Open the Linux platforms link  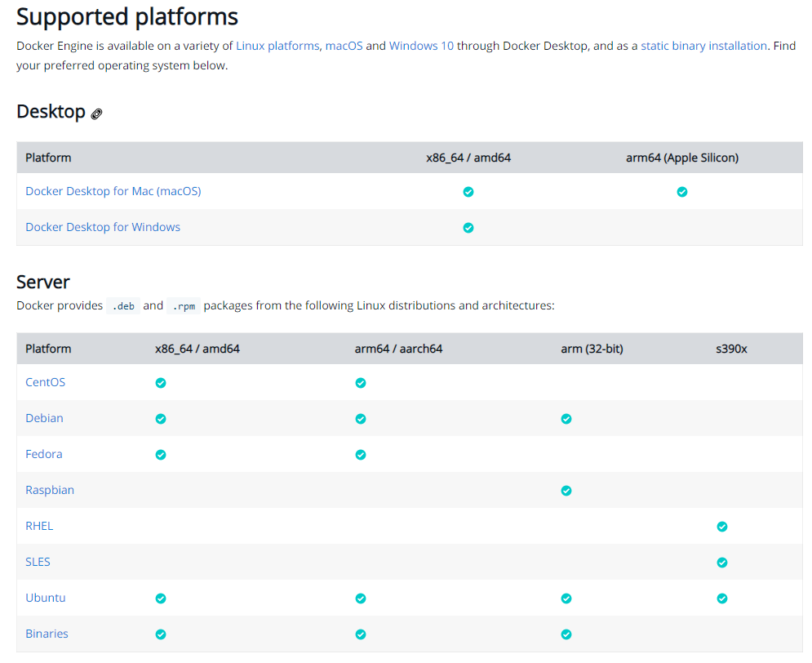pos(277,46)
